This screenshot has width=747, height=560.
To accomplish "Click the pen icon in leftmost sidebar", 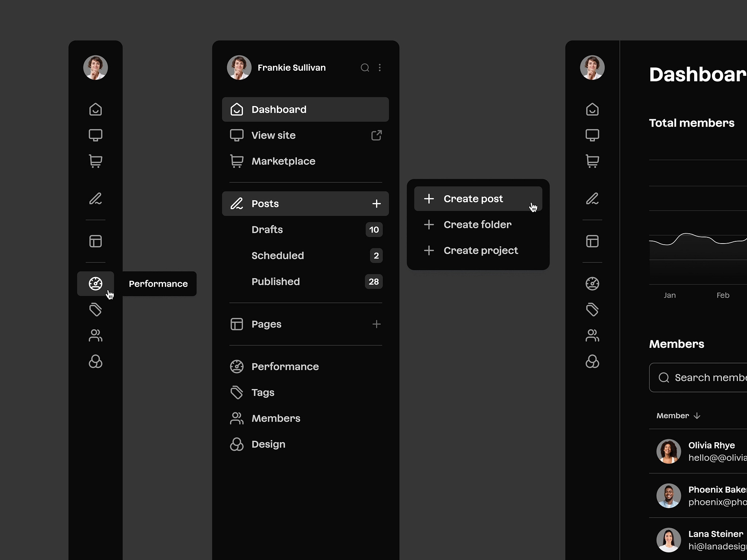I will [x=96, y=199].
